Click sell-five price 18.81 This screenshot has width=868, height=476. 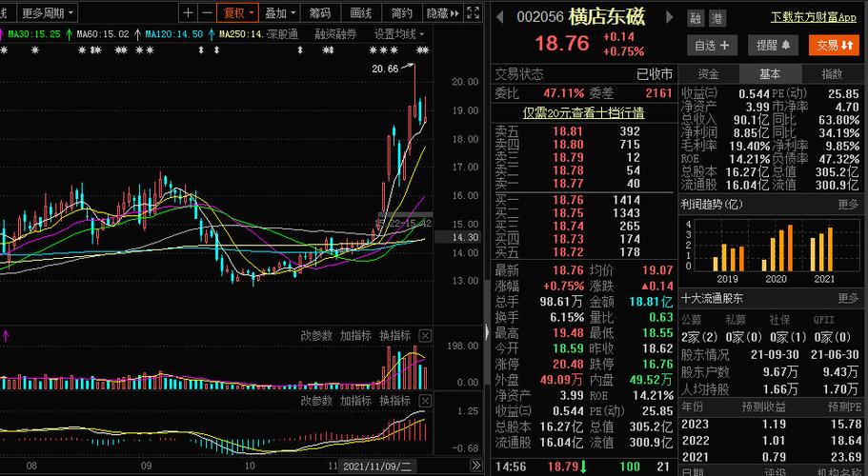568,131
